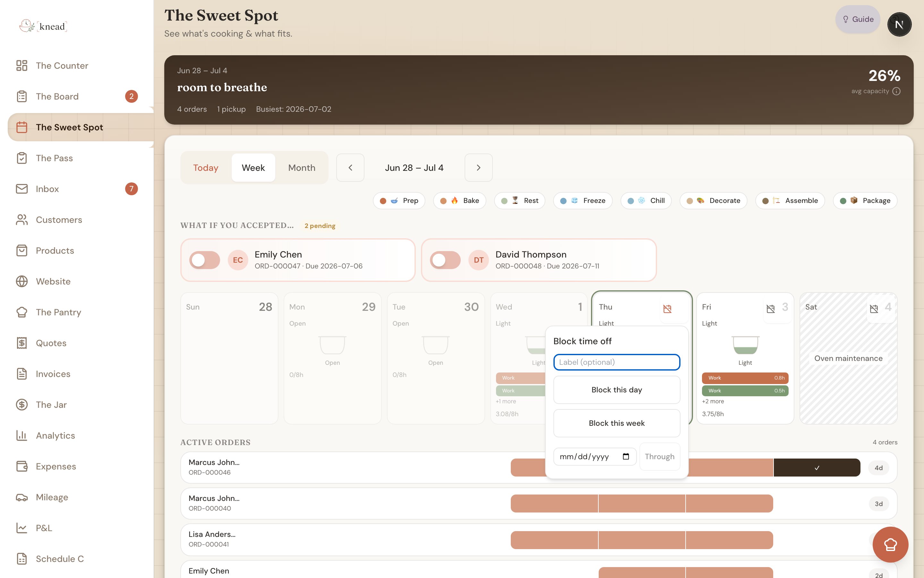Image resolution: width=924 pixels, height=578 pixels.
Task: Click the Quotes receipt icon
Action: (x=22, y=343)
